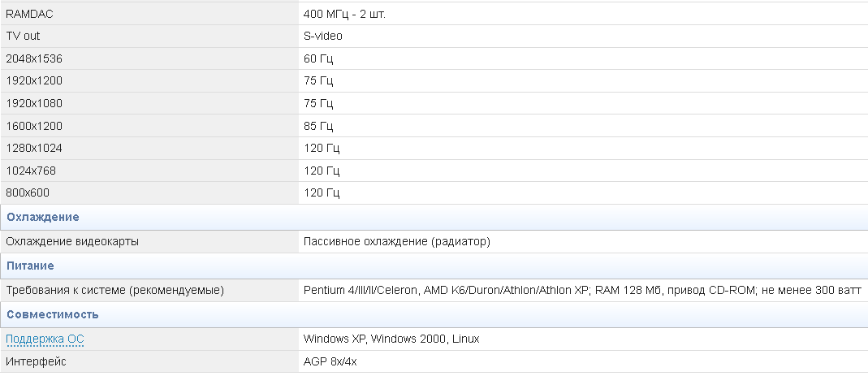Viewport: 868px width, 376px height.
Task: Select the Пассивное охлаждение (радиатор) value
Action: click(x=397, y=242)
